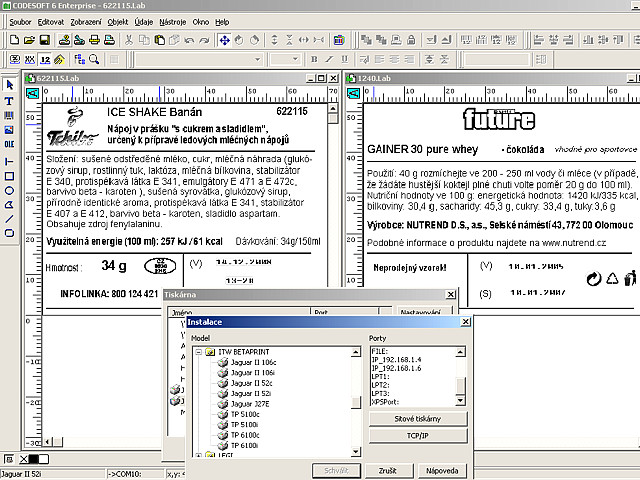The image size is (640, 480).
Task: Click scroll up arrow in 622115.Lab window
Action: 333,108
